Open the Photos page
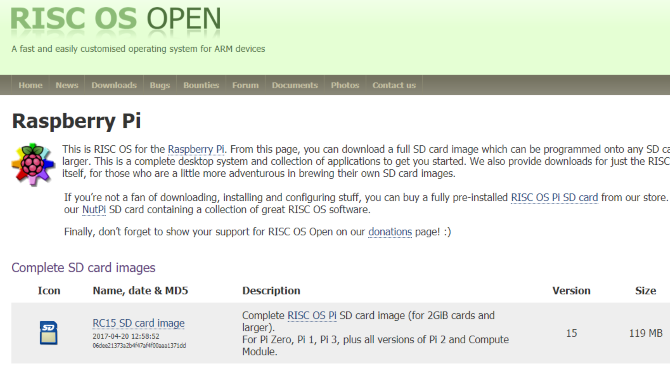The height and width of the screenshot is (368, 670). coord(345,85)
